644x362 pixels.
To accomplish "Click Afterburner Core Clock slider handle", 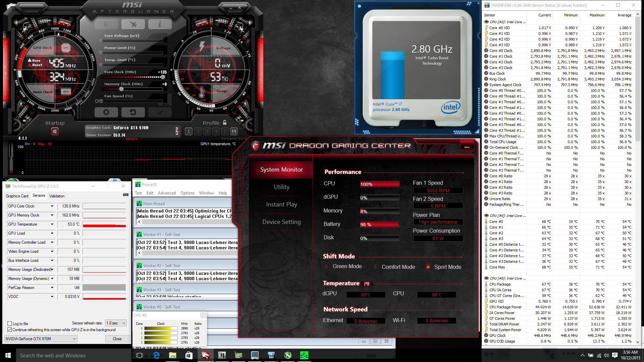I will [x=163, y=77].
